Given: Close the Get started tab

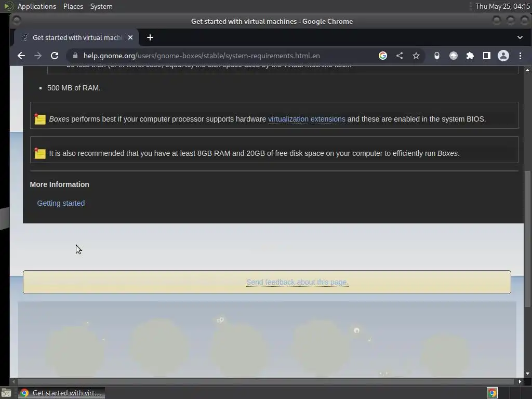Looking at the screenshot, I should (130, 37).
